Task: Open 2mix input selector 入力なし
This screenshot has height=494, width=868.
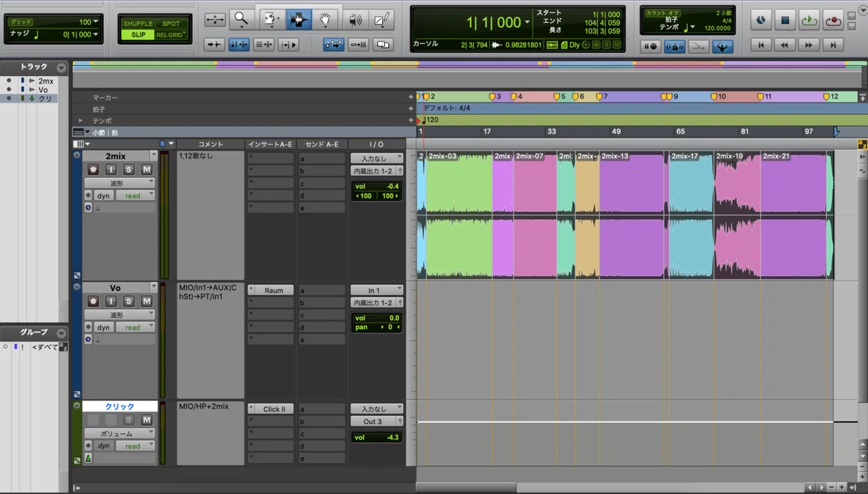Action: (x=376, y=158)
